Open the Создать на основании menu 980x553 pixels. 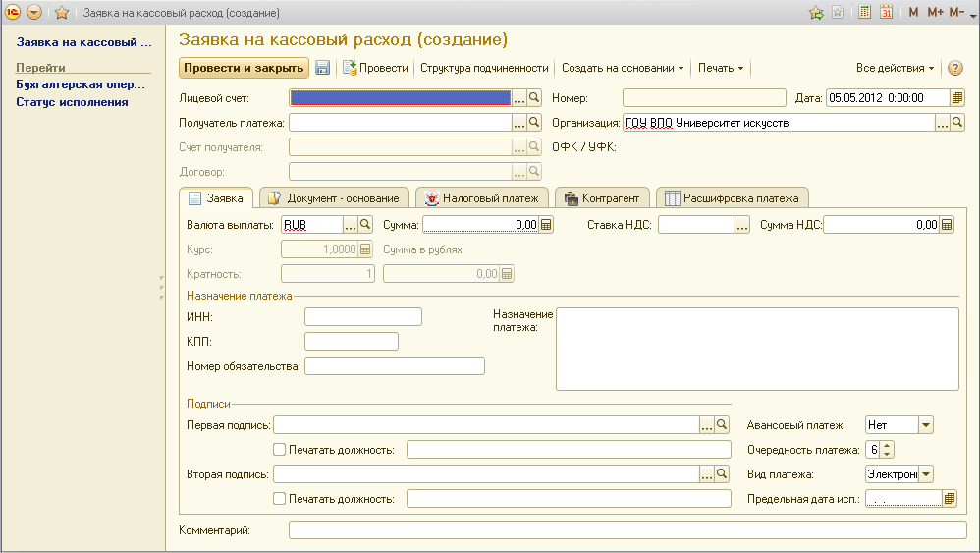(624, 68)
